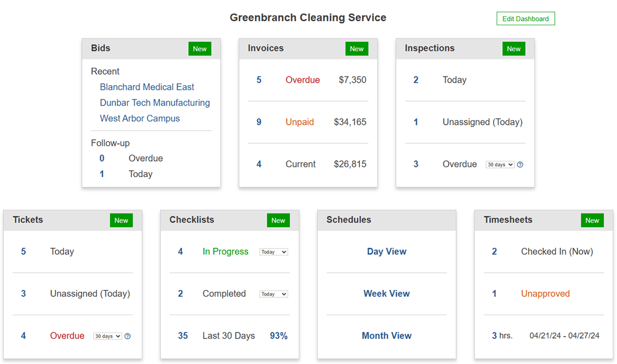View the Overdue invoices list
The image size is (617, 364).
[302, 80]
